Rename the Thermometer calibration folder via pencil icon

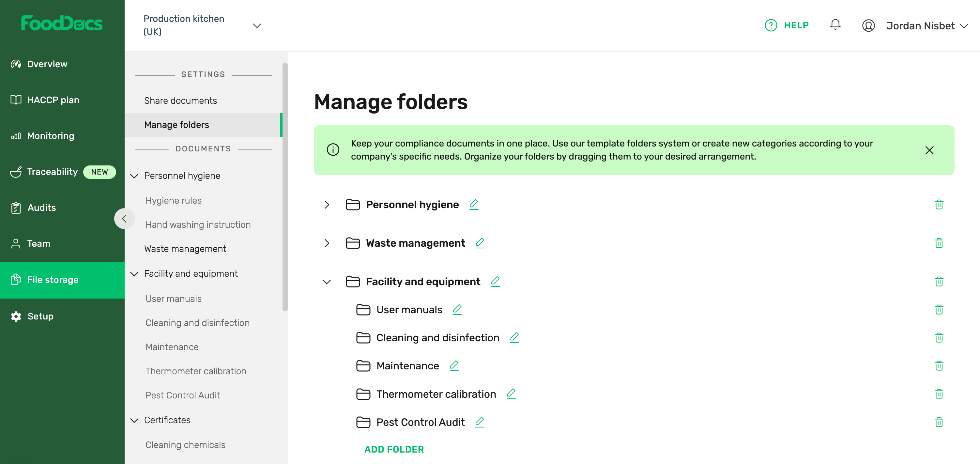511,394
